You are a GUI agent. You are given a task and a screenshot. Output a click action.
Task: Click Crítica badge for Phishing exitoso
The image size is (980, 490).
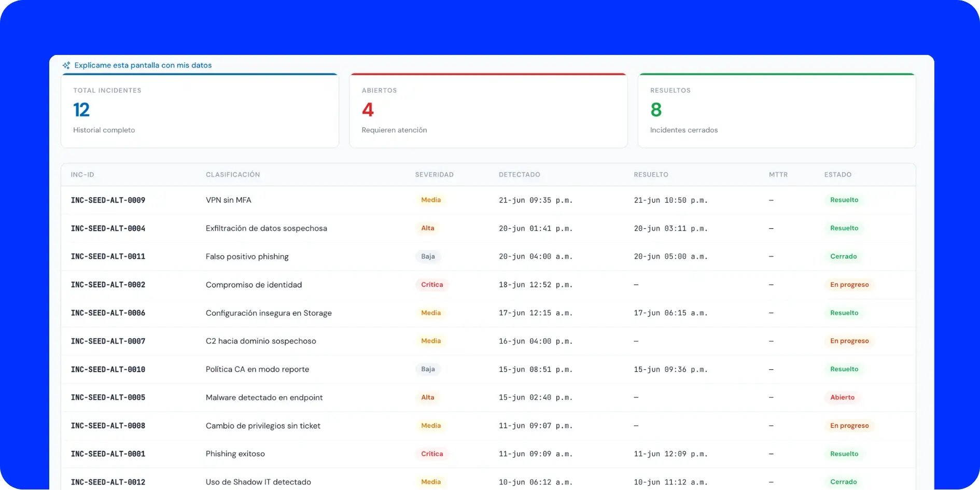tap(432, 454)
